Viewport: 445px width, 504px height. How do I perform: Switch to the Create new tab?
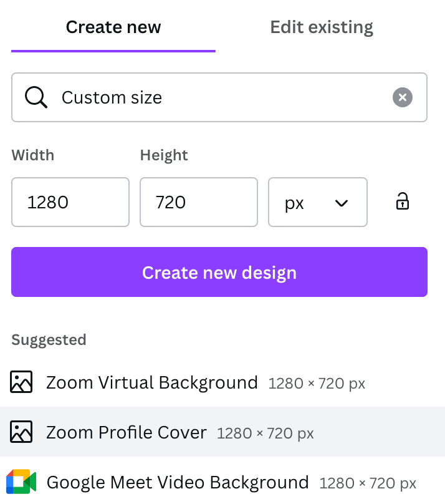113,27
